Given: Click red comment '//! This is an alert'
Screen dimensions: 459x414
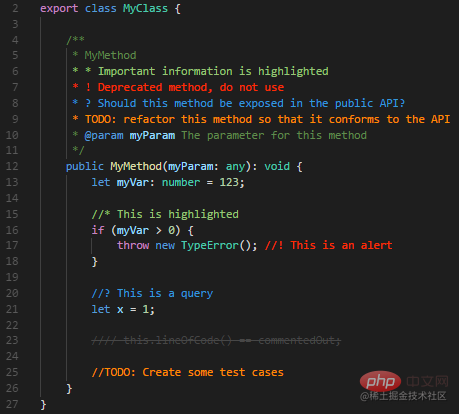Looking at the screenshot, I should pos(329,245).
